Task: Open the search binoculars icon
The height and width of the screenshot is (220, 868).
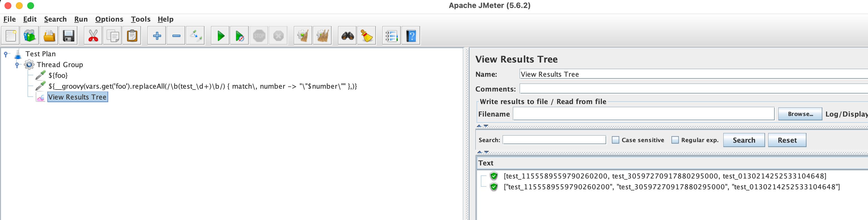Action: pos(347,36)
